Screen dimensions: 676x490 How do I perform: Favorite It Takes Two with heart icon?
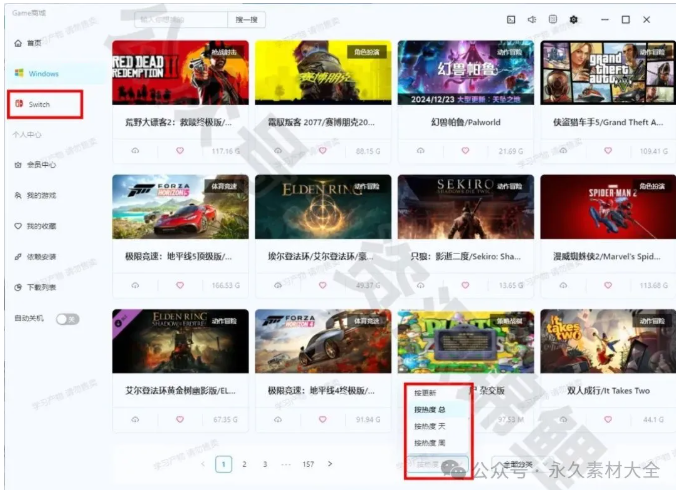coord(608,419)
